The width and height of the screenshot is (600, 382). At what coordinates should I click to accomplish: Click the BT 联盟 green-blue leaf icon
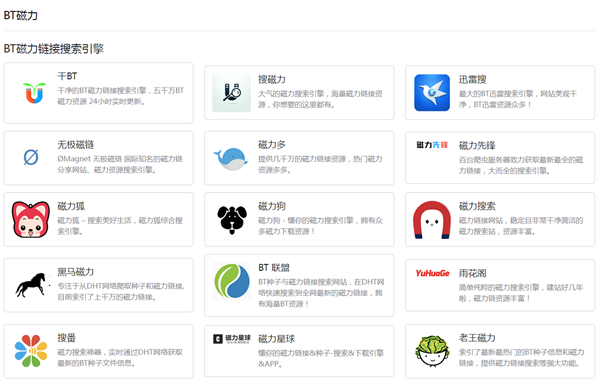click(x=232, y=281)
